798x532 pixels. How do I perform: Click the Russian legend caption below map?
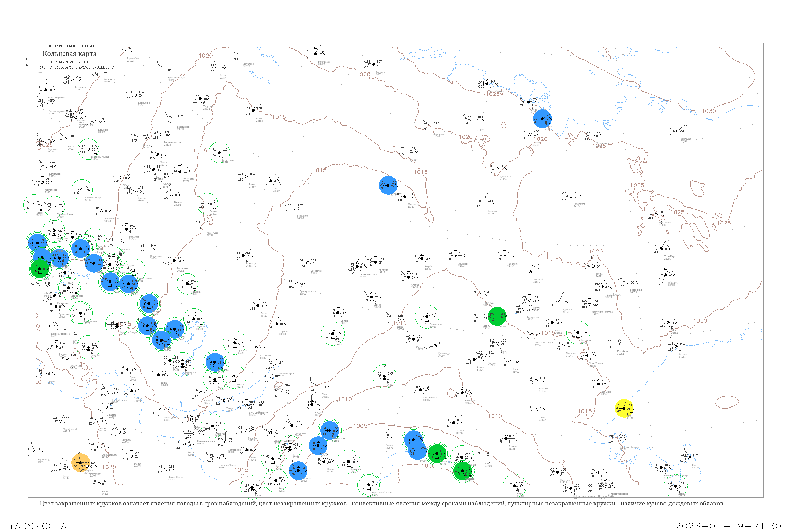point(382,504)
